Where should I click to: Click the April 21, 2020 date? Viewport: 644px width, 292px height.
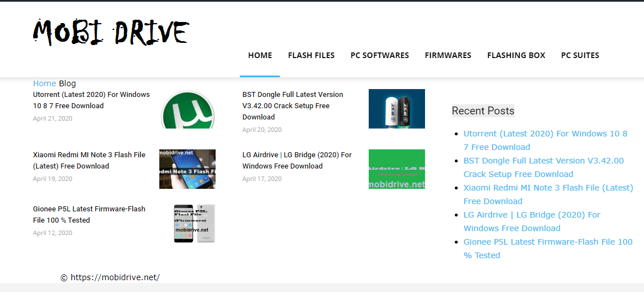(52, 118)
